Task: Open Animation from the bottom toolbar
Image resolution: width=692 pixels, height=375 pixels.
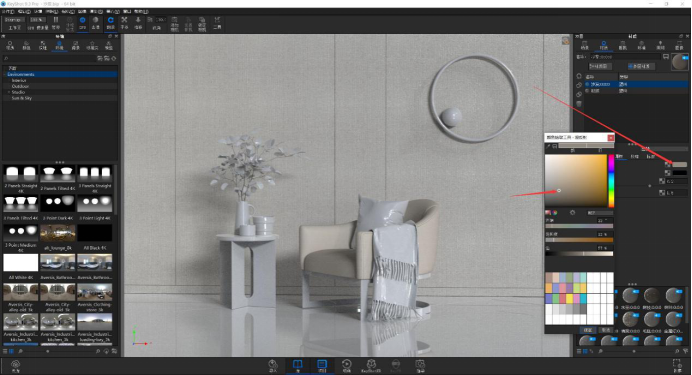Action: (x=346, y=365)
